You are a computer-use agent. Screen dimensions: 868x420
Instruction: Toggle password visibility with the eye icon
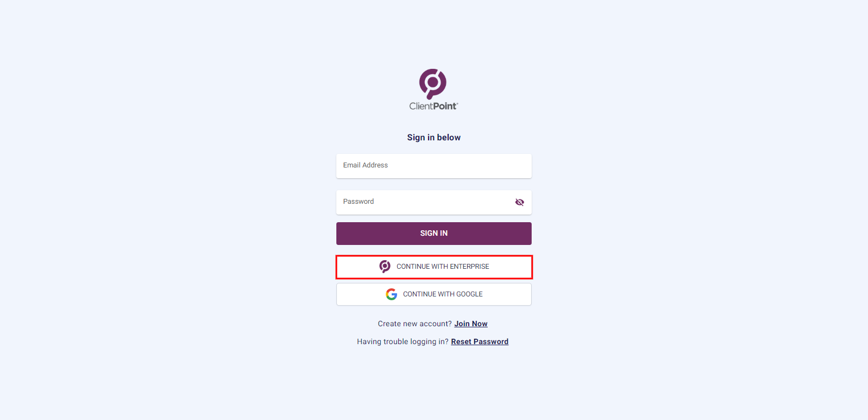(520, 202)
